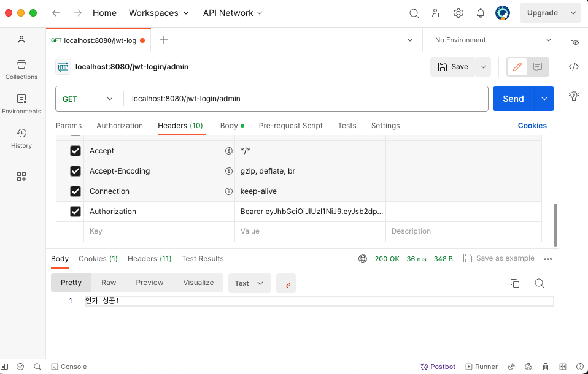Click the user avatar icon

503,13
